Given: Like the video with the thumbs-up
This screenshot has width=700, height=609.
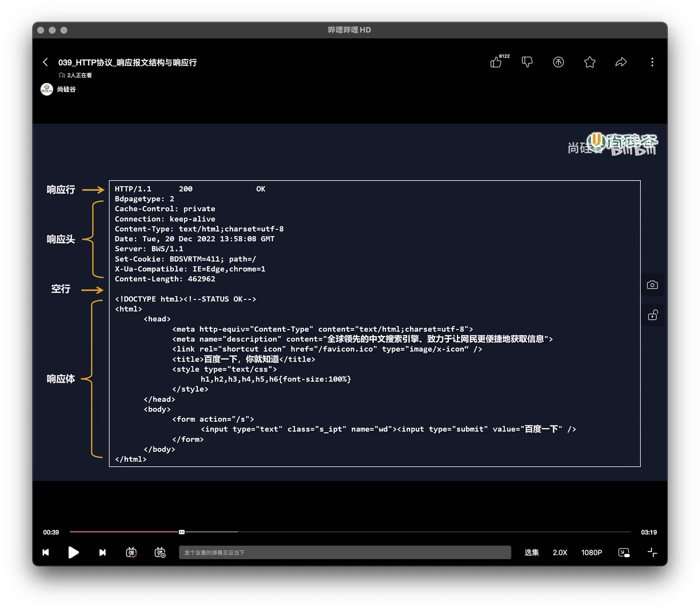Looking at the screenshot, I should click(496, 62).
